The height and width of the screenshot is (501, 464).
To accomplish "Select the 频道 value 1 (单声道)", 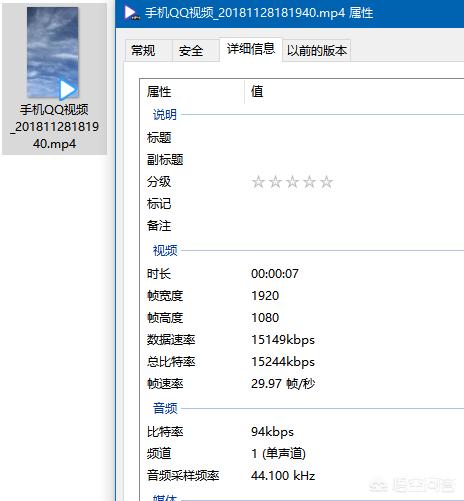I will tap(278, 454).
